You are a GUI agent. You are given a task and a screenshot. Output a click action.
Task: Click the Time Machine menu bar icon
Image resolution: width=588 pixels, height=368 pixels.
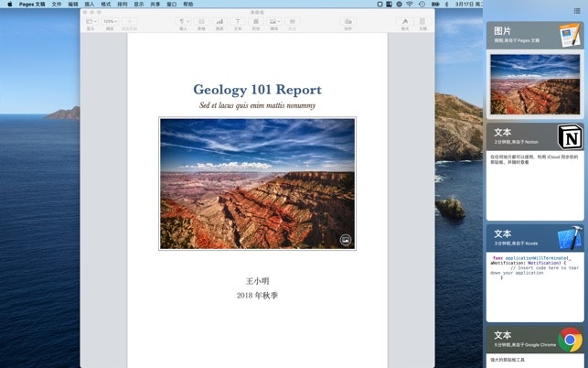422,5
